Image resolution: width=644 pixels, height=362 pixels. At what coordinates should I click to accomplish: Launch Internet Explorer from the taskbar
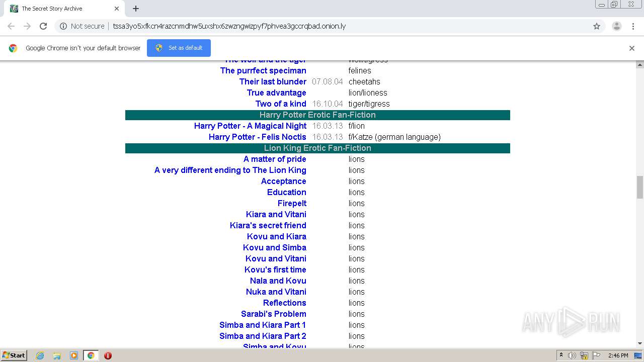pyautogui.click(x=40, y=355)
